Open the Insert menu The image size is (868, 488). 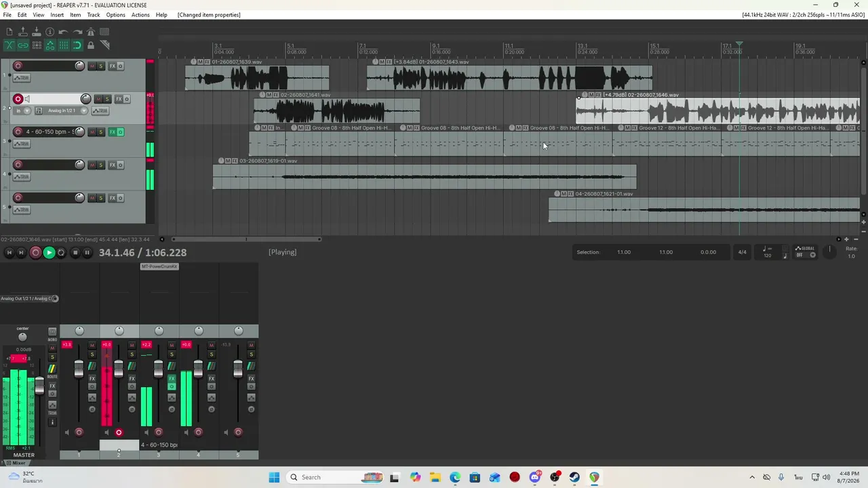coord(57,15)
